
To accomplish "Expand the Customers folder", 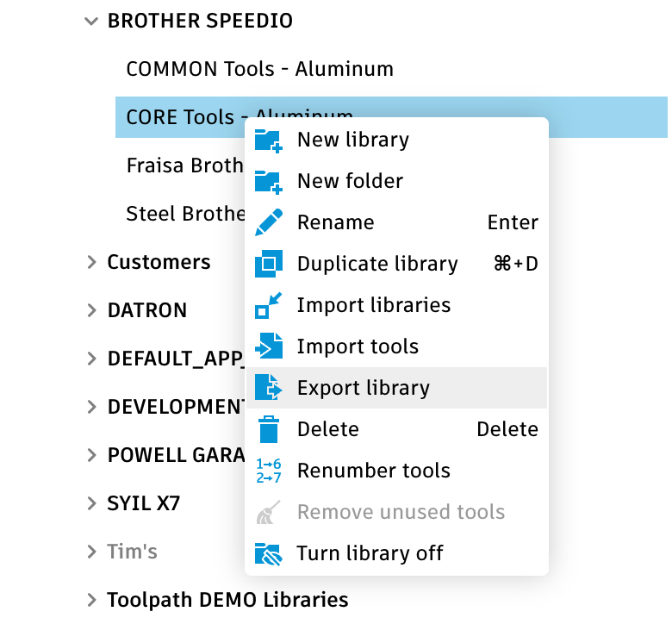I will pyautogui.click(x=91, y=262).
